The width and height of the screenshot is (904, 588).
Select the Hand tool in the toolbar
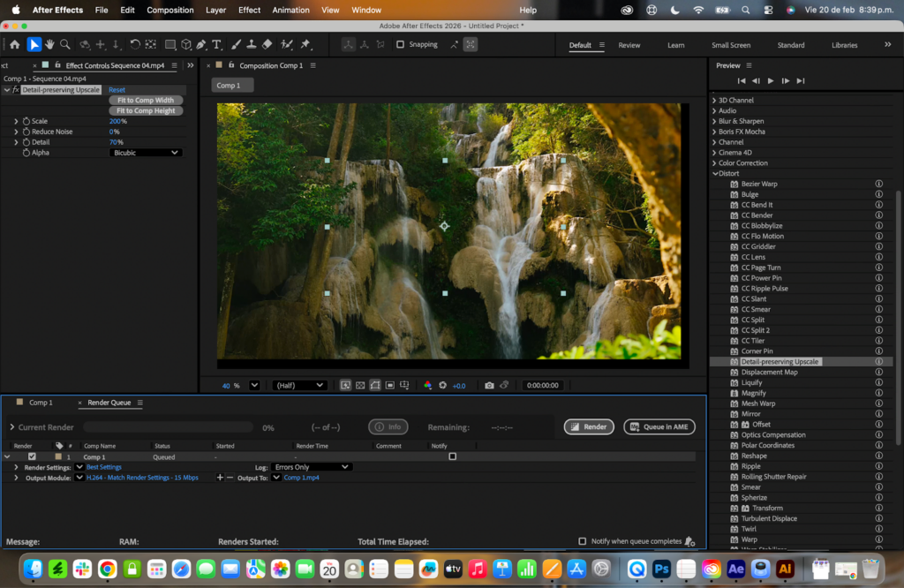point(49,44)
